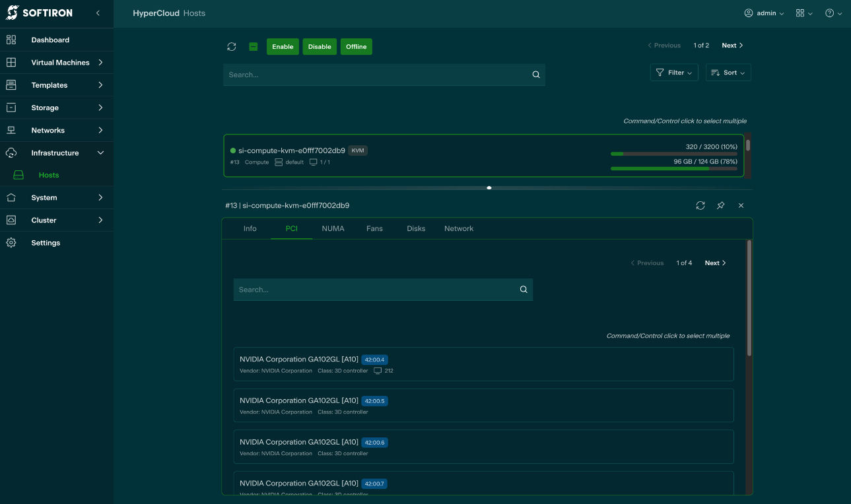Open the Dashboard from the sidebar

coord(50,40)
